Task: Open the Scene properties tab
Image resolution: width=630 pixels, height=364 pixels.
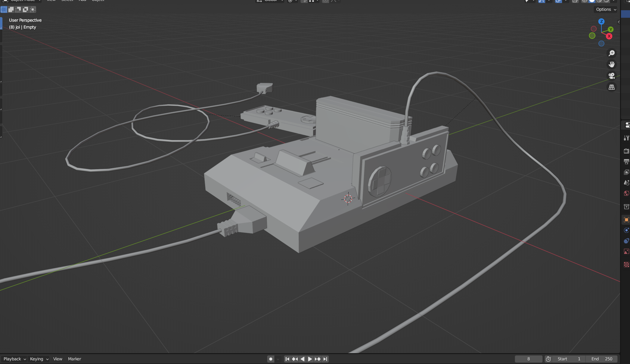Action: pyautogui.click(x=626, y=183)
